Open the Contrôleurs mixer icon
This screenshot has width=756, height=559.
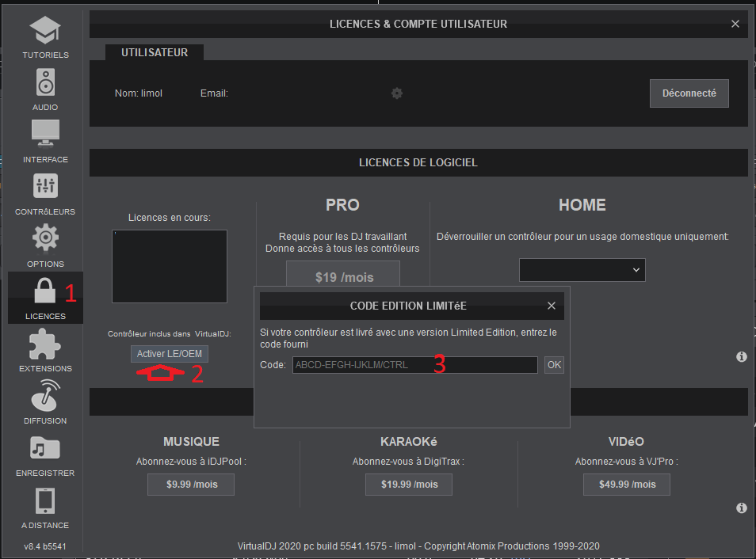45,185
